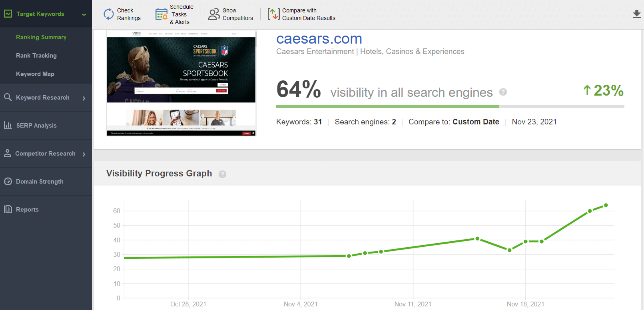Click the Keyword Research magnifier icon
This screenshot has width=644, height=310.
(x=8, y=97)
